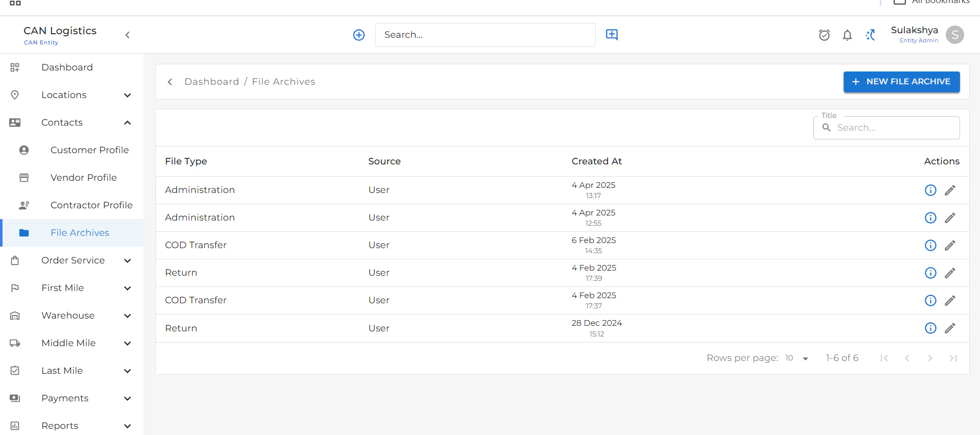
Task: Expand the Last Mile menu
Action: click(x=128, y=371)
